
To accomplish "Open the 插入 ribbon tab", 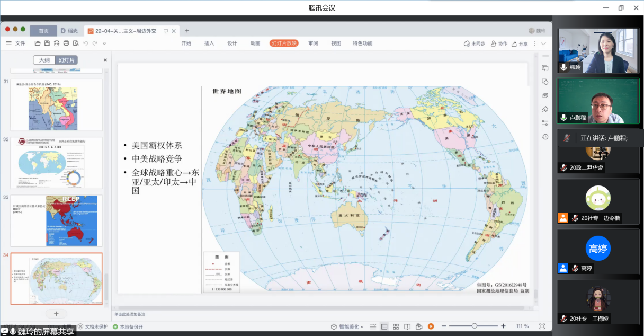I will point(209,43).
